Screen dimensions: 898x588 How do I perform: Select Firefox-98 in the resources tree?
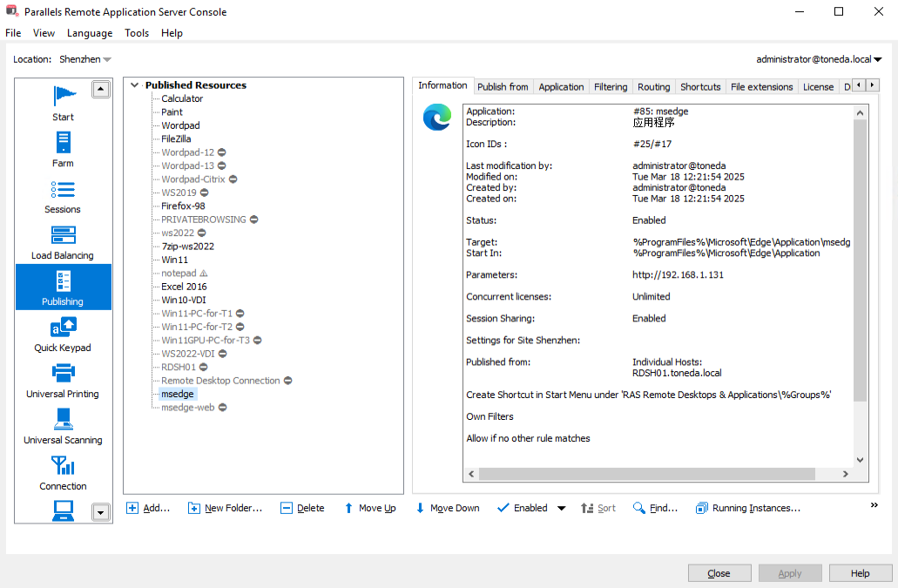point(183,206)
